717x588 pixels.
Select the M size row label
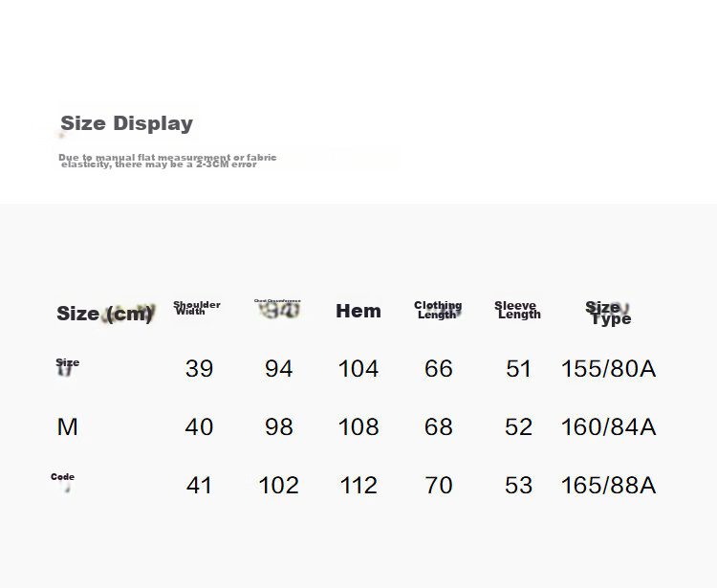click(x=67, y=426)
